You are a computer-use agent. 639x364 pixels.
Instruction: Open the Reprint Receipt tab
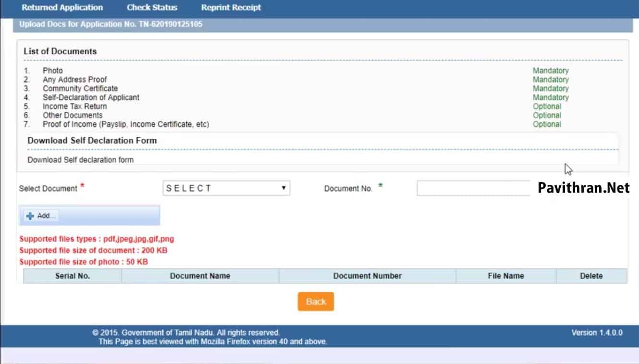click(231, 8)
